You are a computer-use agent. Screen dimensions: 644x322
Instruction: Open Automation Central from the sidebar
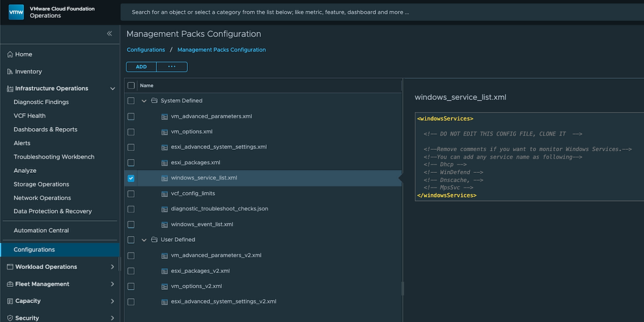(x=41, y=231)
